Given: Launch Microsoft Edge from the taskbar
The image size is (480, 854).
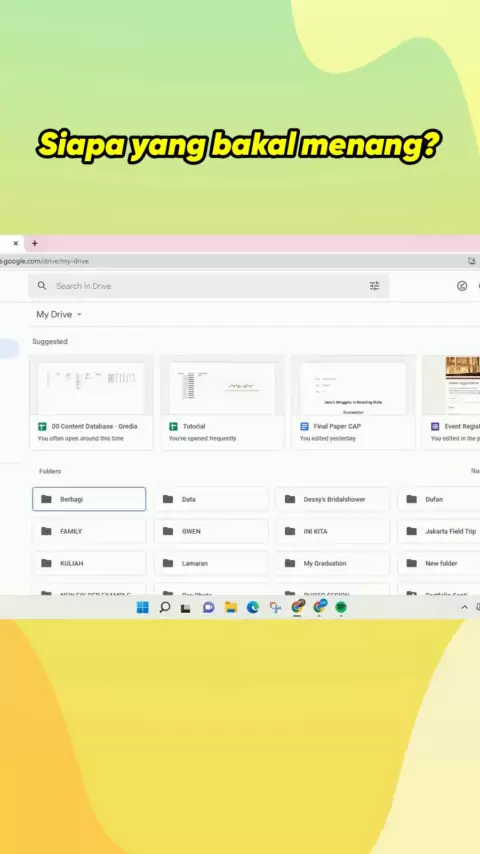Looking at the screenshot, I should (x=253, y=608).
